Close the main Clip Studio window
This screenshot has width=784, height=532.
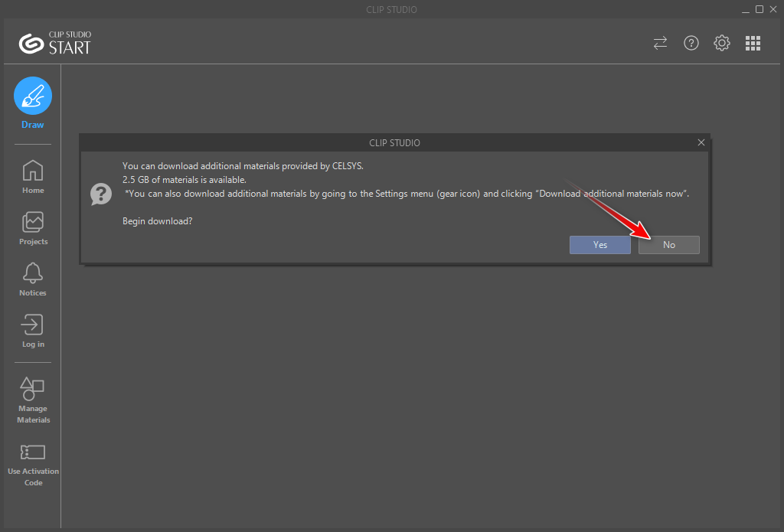point(773,9)
